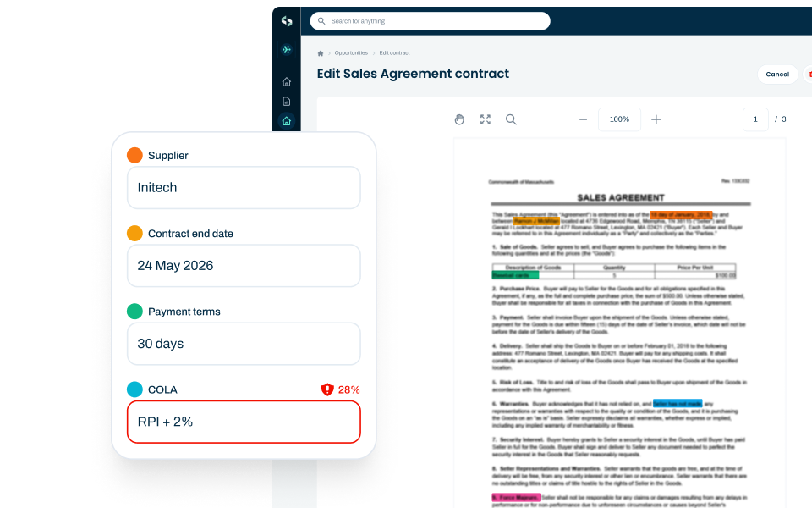Open the document search magnifier

pos(511,119)
